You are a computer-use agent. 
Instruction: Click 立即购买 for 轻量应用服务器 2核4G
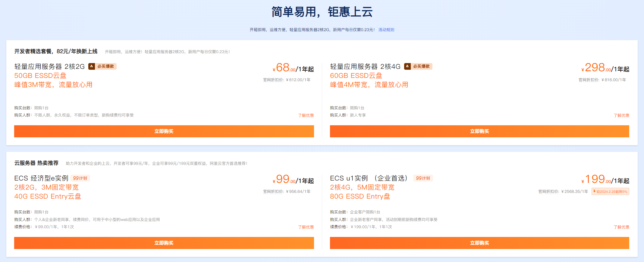(479, 131)
